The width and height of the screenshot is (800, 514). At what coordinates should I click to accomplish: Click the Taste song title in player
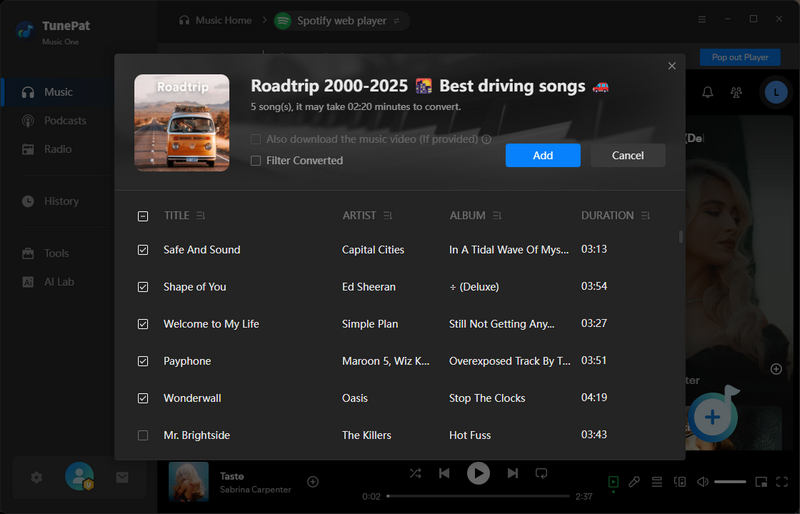pyautogui.click(x=232, y=476)
